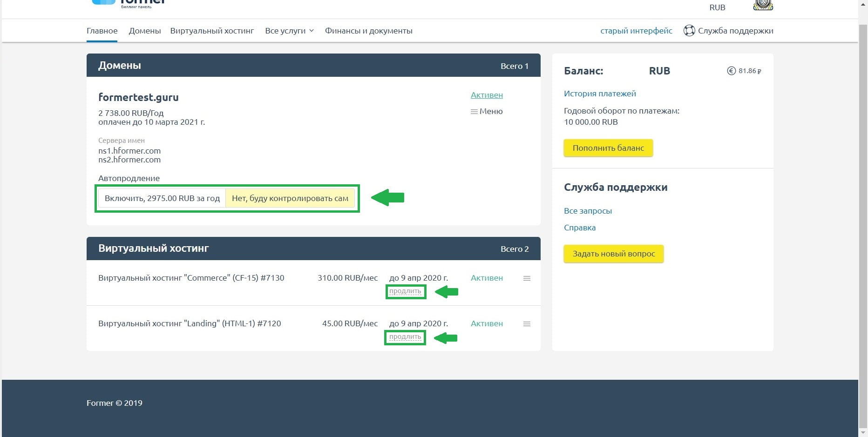868x437 pixels.
Task: Click the euro currency balance icon
Action: (731, 71)
